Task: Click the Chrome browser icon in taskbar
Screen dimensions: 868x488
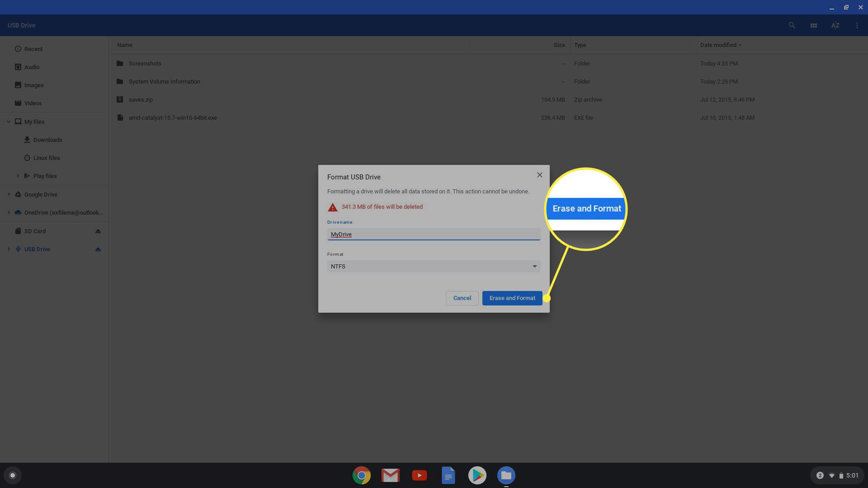Action: 361,475
